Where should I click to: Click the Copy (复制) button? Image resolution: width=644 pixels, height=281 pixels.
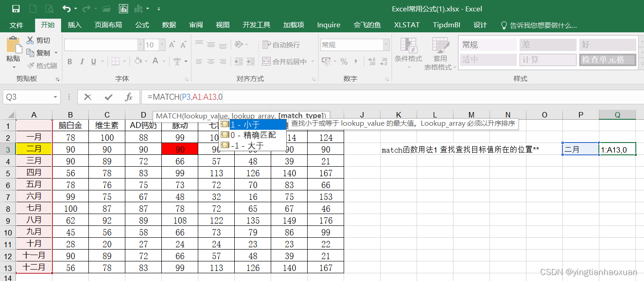(x=39, y=53)
